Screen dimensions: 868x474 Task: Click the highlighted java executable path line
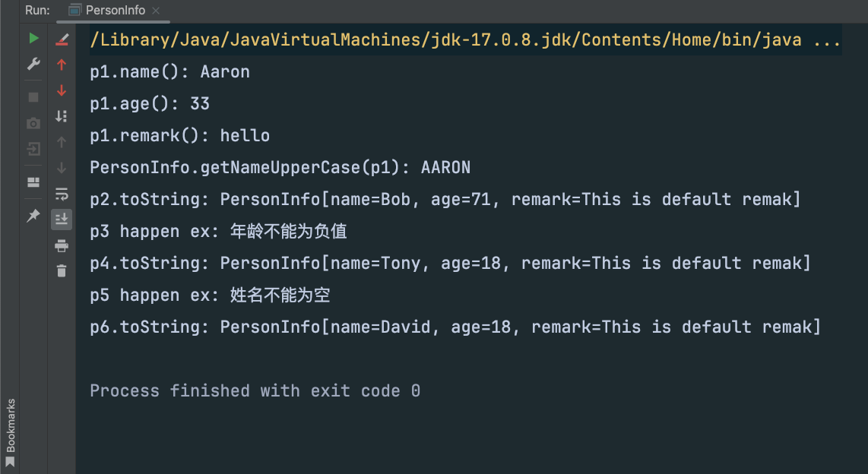click(x=444, y=39)
